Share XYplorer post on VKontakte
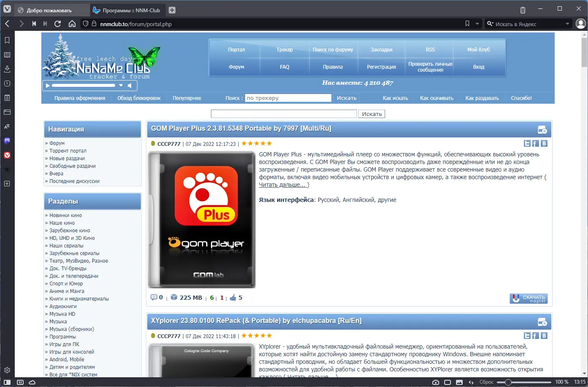588x387 pixels. (544, 336)
